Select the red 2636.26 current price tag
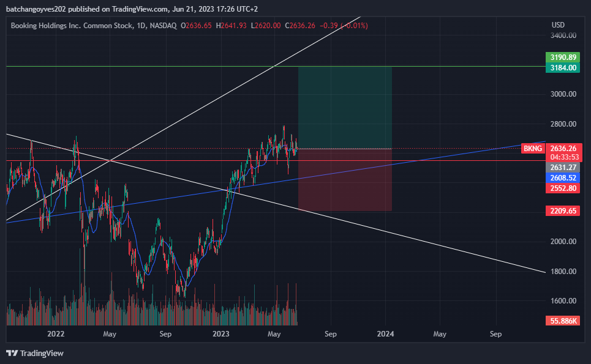This screenshot has height=364, width=591. (x=563, y=148)
